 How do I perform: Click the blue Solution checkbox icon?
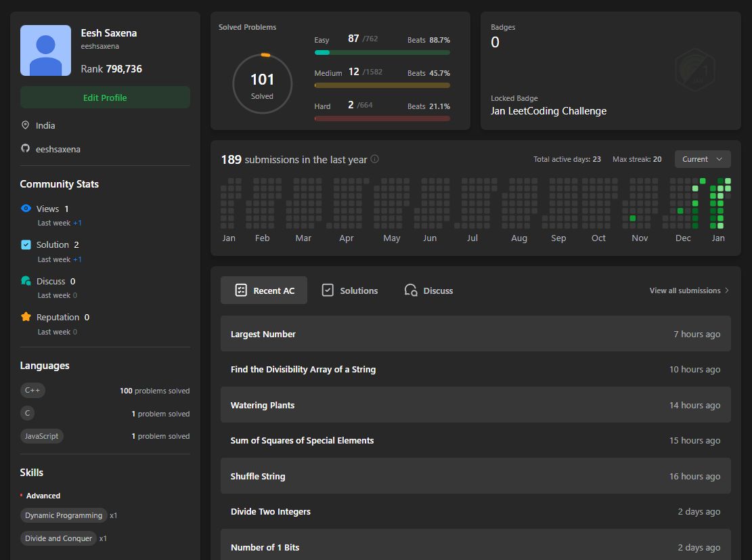click(x=26, y=244)
